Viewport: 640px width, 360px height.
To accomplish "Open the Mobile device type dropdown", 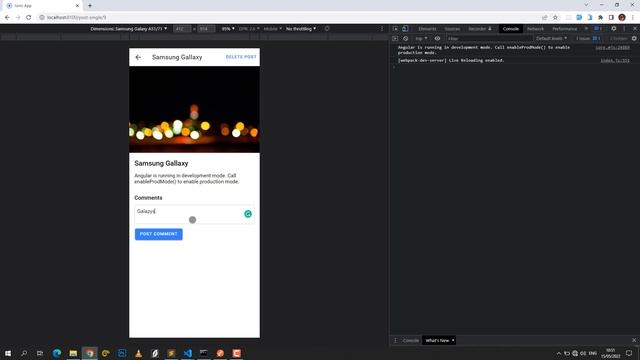I will click(x=272, y=29).
